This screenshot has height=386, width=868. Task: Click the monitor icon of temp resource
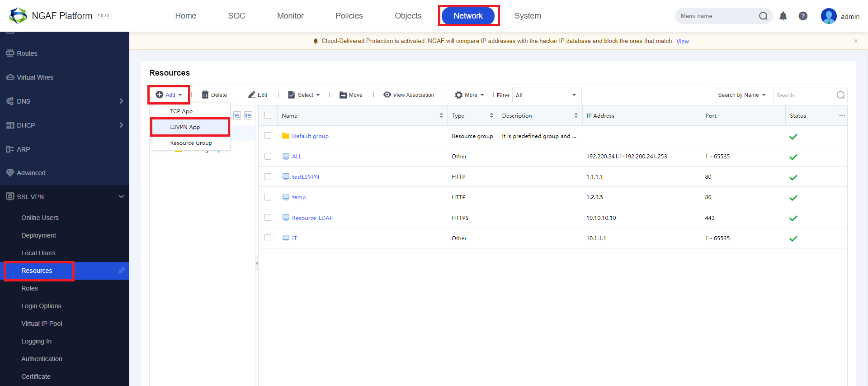click(286, 197)
